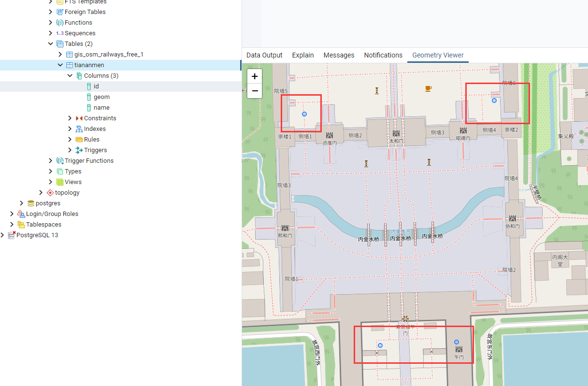Click the PostgreSQL 13 server icon
588x386 pixels.
click(x=12, y=235)
